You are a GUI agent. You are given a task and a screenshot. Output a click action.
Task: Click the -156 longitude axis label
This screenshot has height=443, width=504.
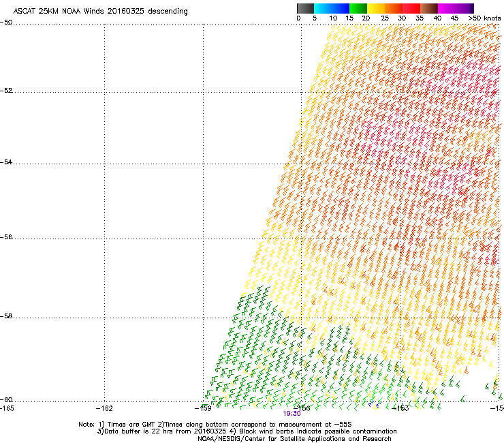click(x=302, y=408)
